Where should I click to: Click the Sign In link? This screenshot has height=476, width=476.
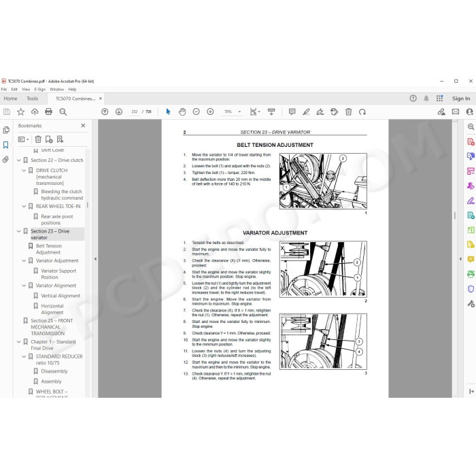(x=461, y=99)
